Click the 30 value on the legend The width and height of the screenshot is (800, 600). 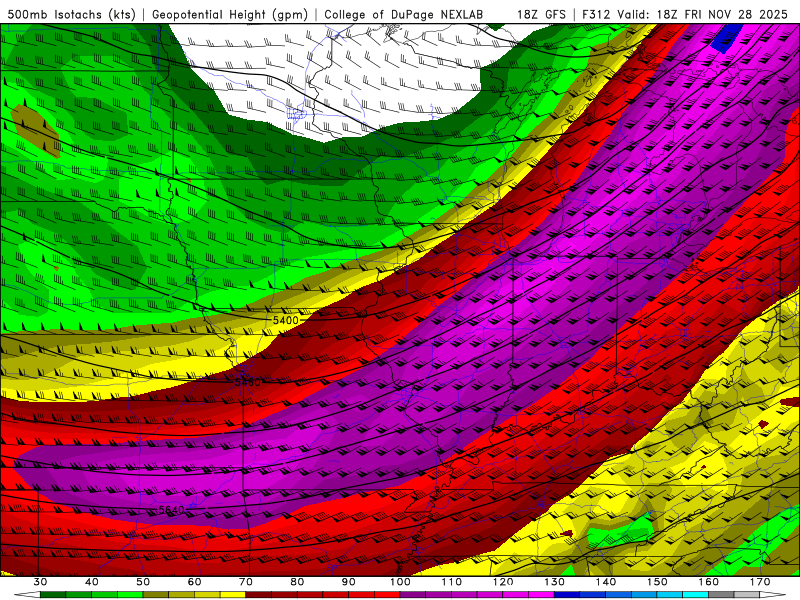pyautogui.click(x=40, y=582)
